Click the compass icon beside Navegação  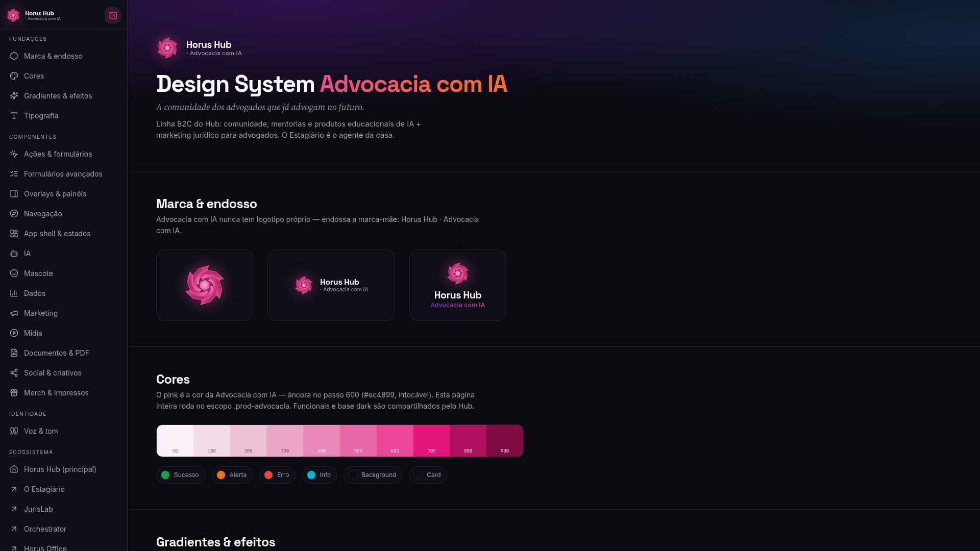point(14,214)
